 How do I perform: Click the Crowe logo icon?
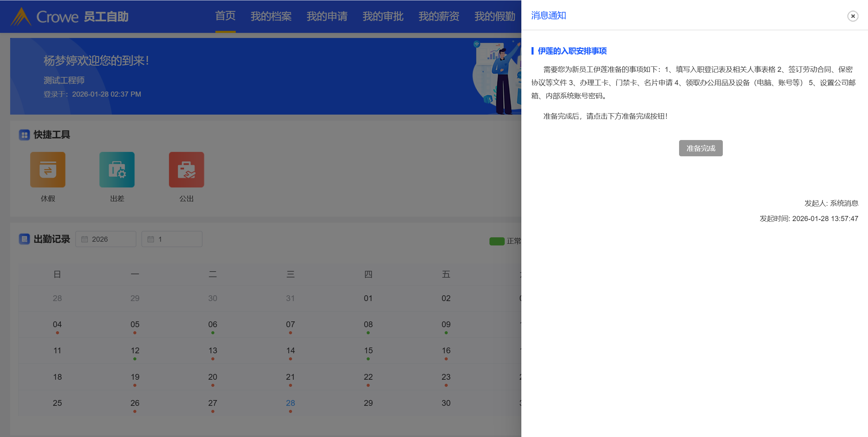click(21, 17)
